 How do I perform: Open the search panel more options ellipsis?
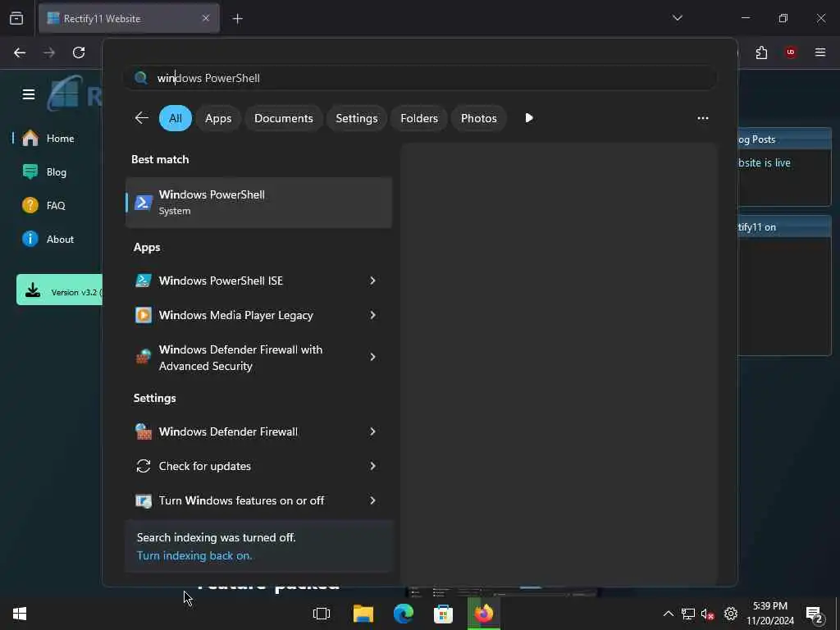pyautogui.click(x=703, y=118)
